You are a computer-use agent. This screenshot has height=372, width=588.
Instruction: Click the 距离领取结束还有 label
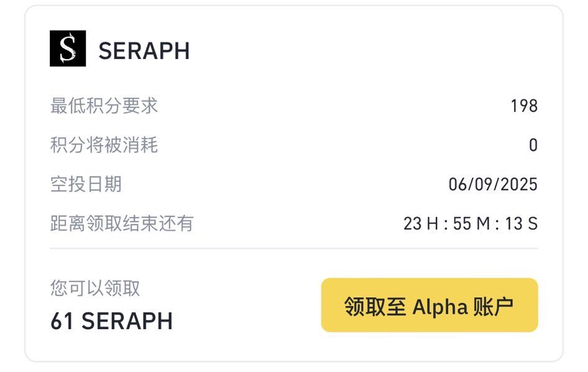pos(122,223)
